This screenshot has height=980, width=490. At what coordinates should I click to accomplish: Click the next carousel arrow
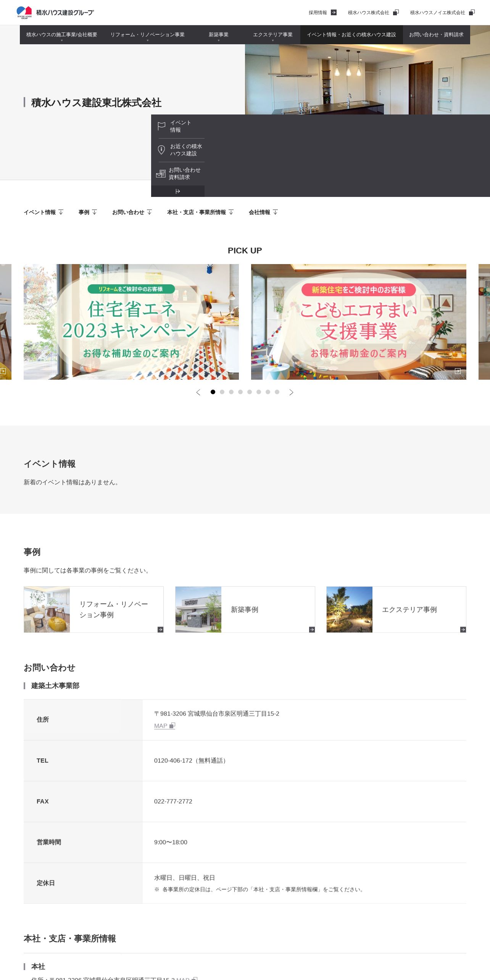[x=291, y=392]
